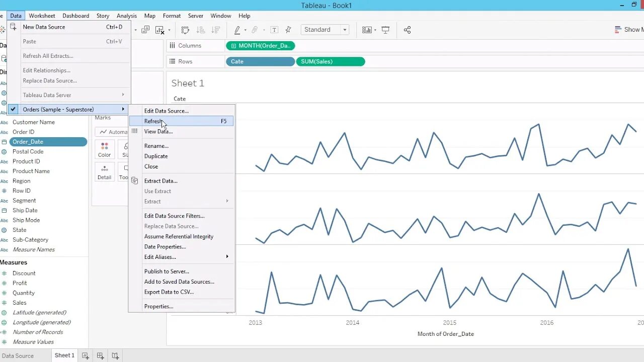The image size is (644, 362).
Task: Select the Sheet 1 tab
Action: 64,355
